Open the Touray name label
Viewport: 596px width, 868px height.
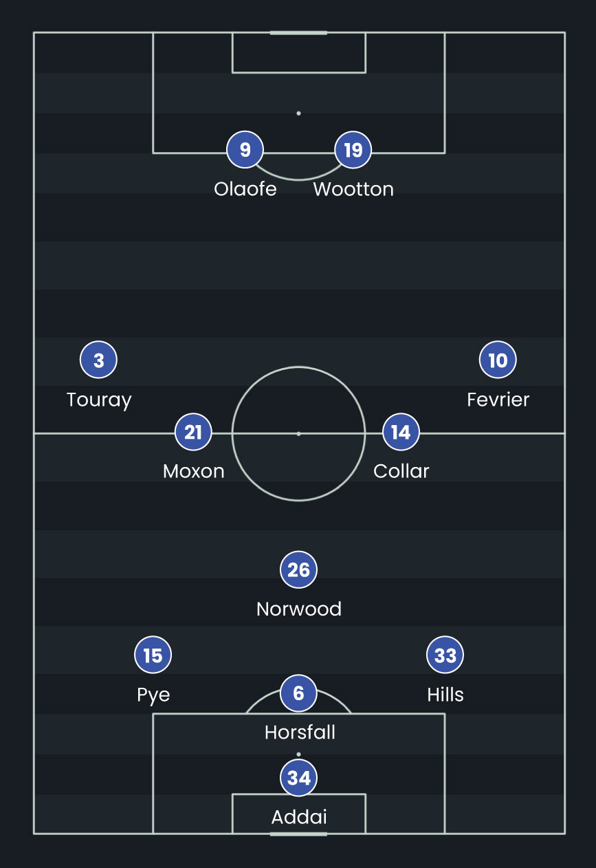click(99, 400)
